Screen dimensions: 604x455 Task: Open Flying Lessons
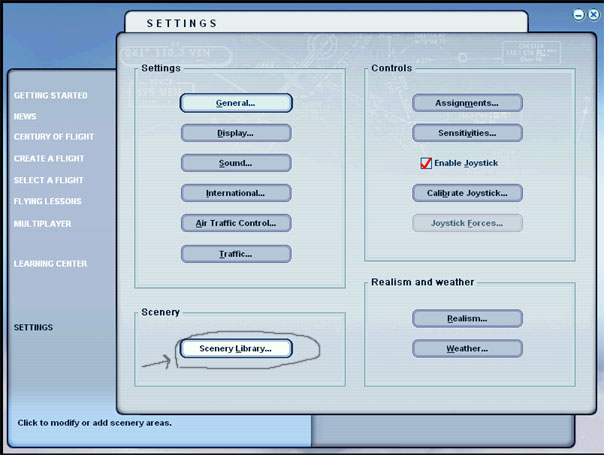(47, 201)
